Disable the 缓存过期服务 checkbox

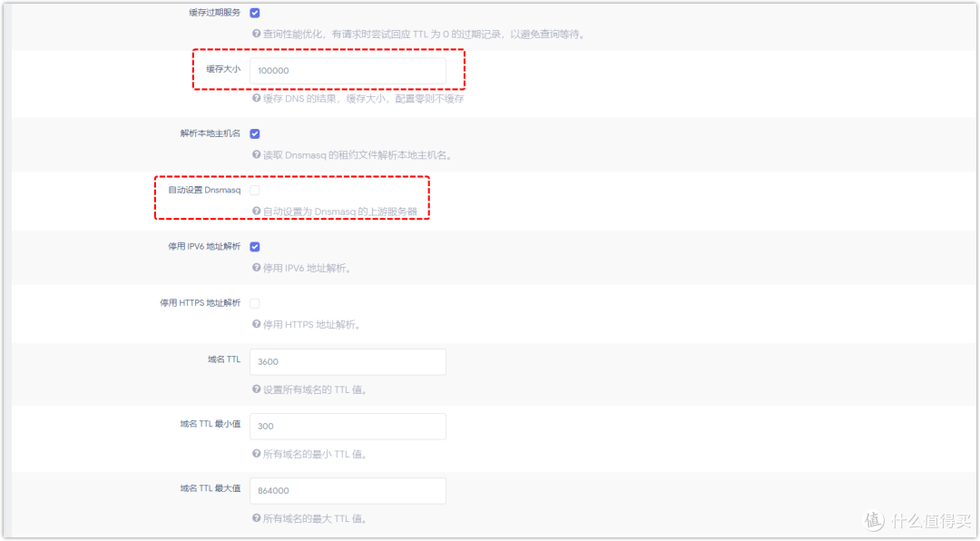(x=254, y=13)
